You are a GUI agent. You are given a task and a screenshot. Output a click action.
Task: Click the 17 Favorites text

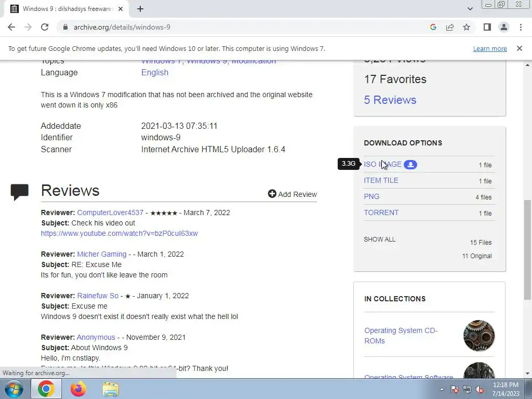[395, 79]
